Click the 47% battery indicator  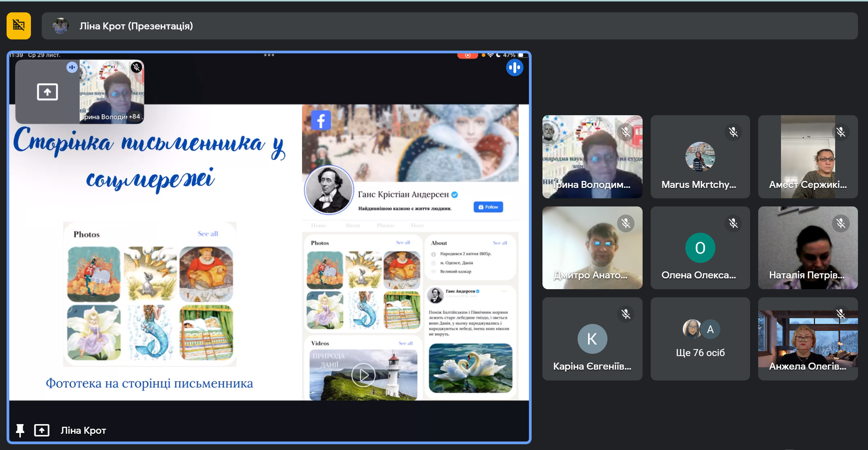(516, 55)
